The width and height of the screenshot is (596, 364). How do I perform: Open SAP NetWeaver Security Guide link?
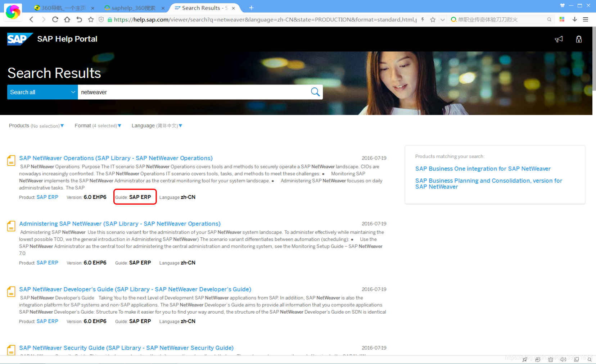pyautogui.click(x=126, y=348)
